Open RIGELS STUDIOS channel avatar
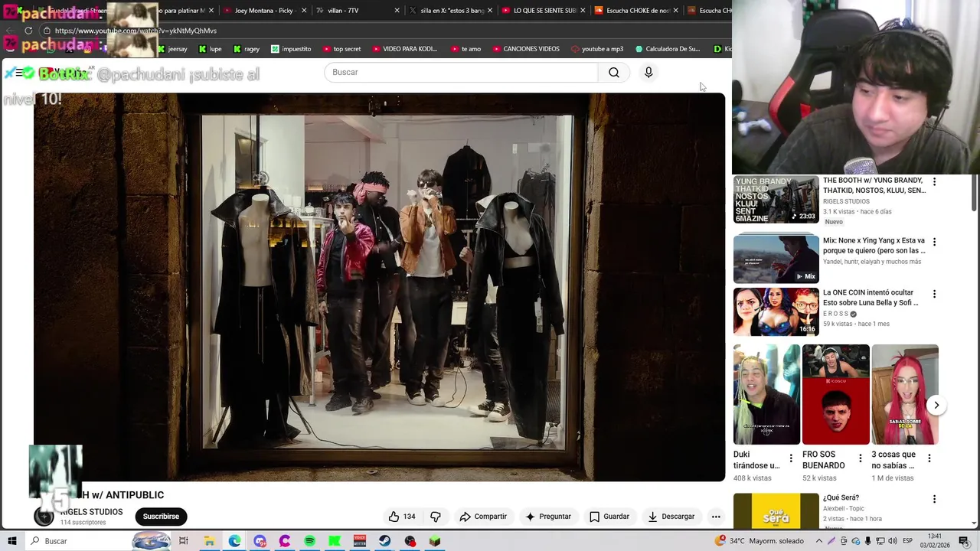This screenshot has height=551, width=980. coord(44,517)
